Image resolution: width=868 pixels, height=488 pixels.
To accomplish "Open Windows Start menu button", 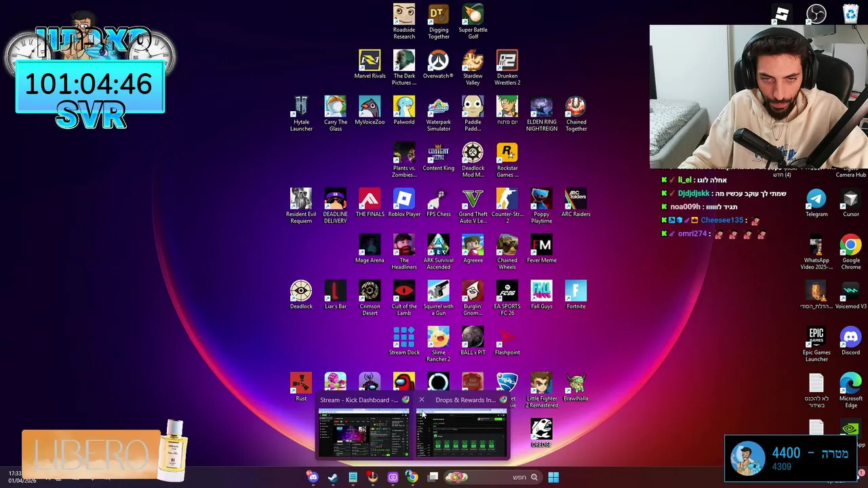I will click(553, 477).
